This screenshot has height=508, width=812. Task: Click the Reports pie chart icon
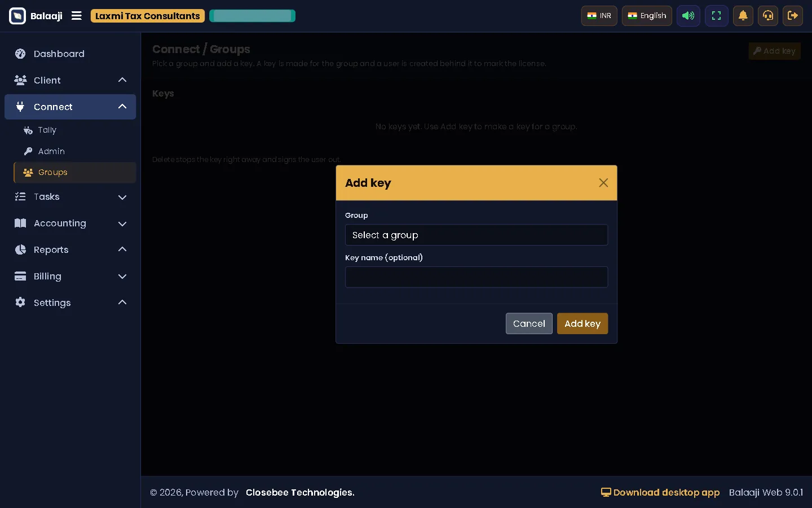click(20, 249)
